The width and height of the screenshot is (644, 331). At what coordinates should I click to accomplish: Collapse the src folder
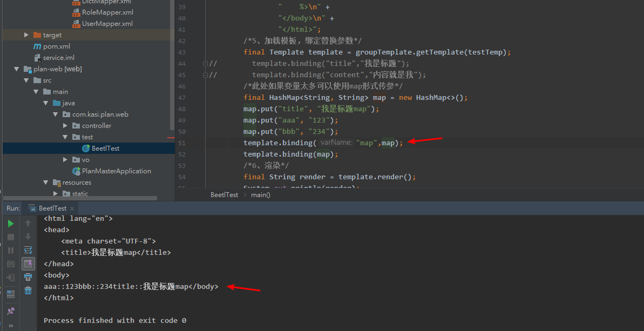26,80
